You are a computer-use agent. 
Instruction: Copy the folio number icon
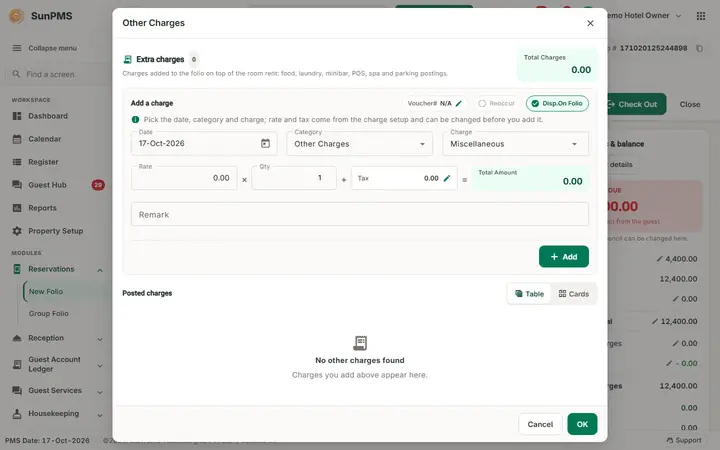click(699, 48)
